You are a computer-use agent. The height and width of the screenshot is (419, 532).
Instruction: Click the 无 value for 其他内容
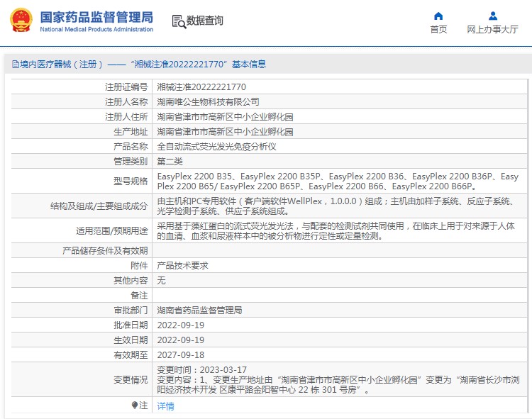coord(161,280)
